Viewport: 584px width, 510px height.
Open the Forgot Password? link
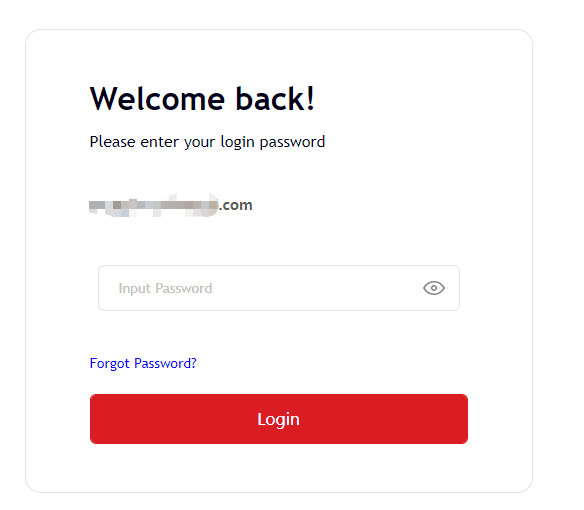143,363
